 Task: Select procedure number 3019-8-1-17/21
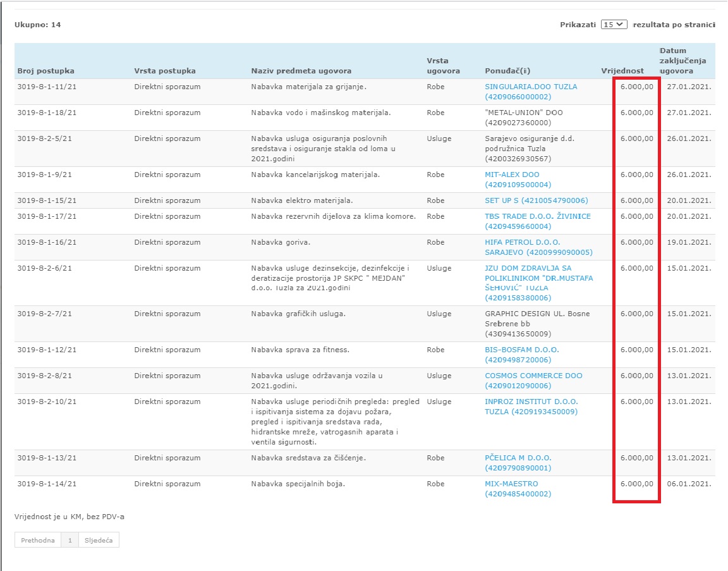tap(47, 216)
